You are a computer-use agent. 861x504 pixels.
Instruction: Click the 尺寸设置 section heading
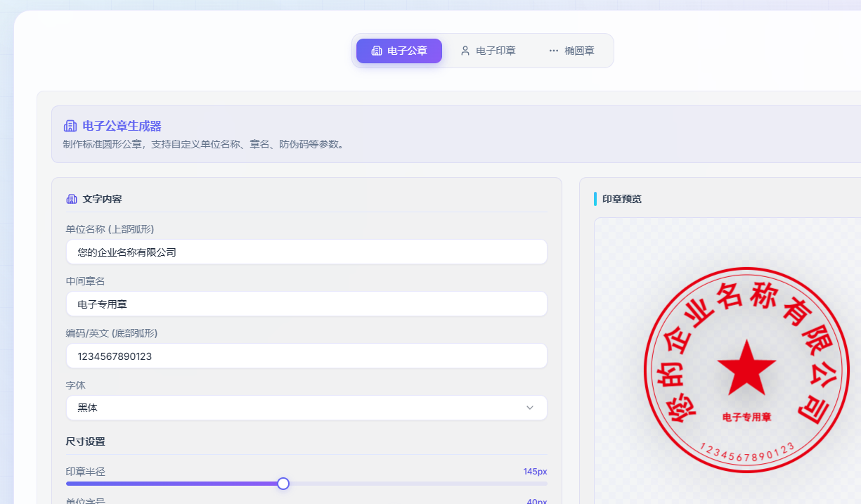(86, 441)
